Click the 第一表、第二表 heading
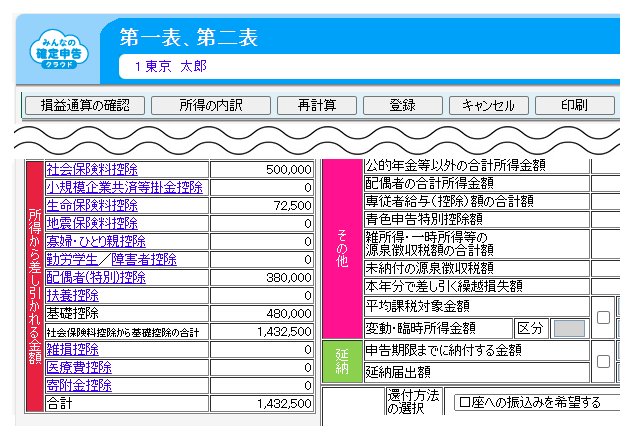The height and width of the screenshot is (432, 638). 189,37
